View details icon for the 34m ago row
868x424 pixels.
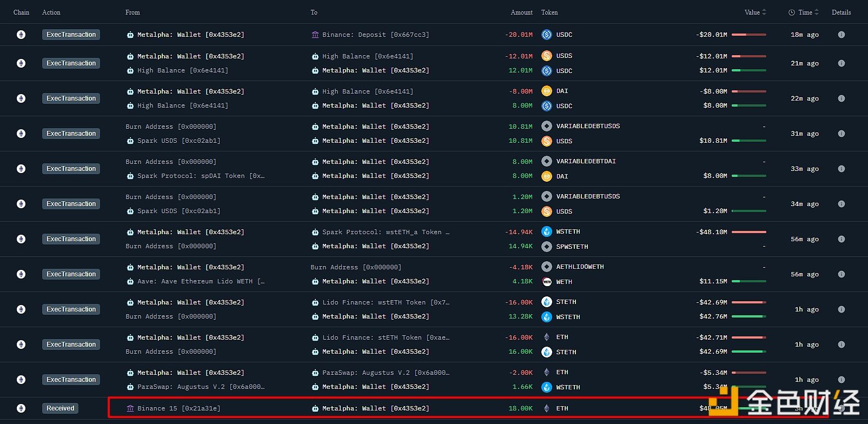[841, 204]
